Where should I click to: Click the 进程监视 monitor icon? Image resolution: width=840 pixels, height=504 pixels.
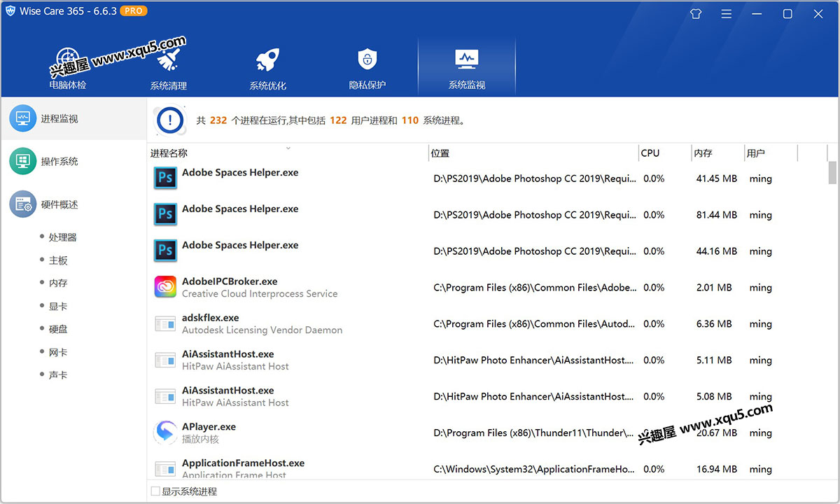[22, 119]
